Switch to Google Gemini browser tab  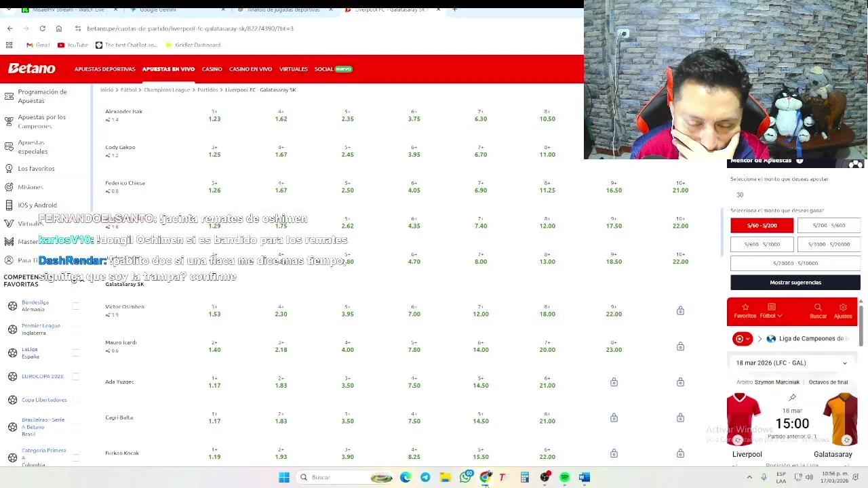157,9
